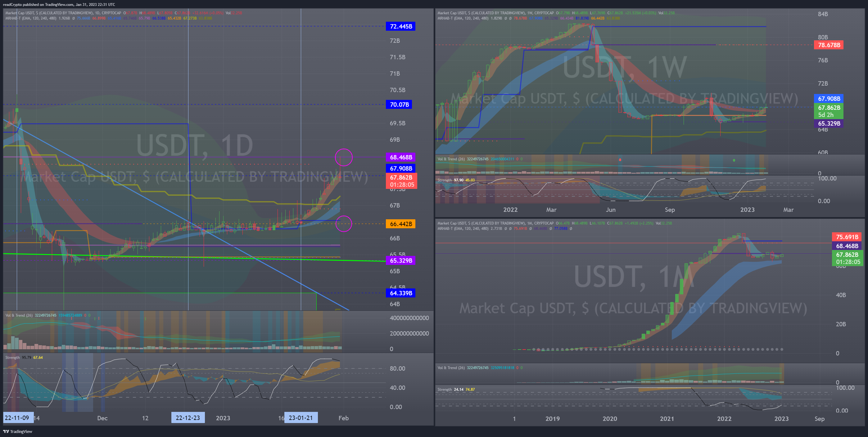
Task: Click the 1M Strength 24.14 indicator legend
Action: [x=456, y=390]
